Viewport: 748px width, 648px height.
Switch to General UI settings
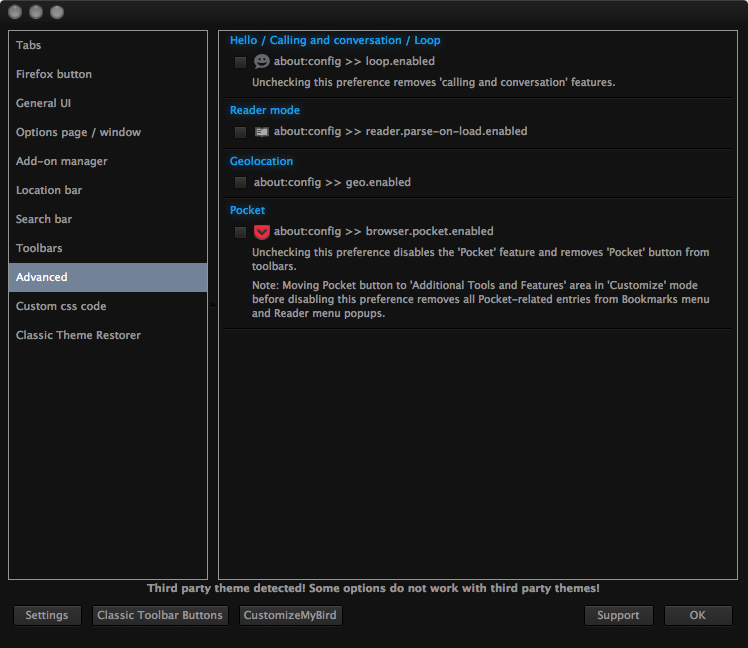pos(108,103)
